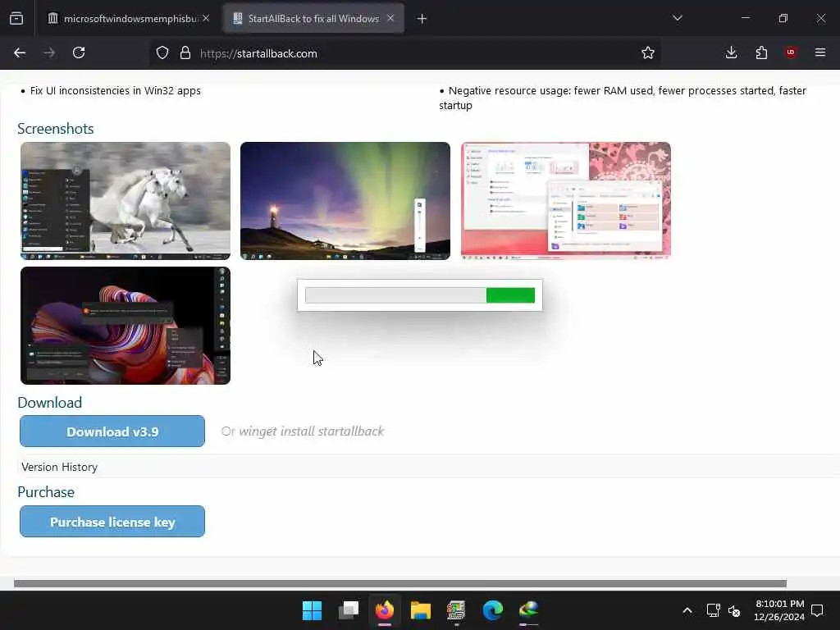
Task: Open Task View on the taskbar
Action: [x=348, y=610]
